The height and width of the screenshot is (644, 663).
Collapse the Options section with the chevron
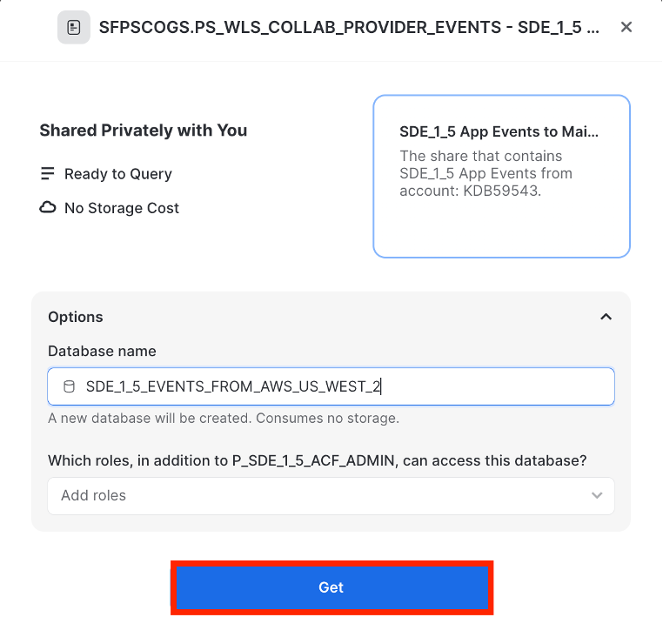pyautogui.click(x=606, y=317)
